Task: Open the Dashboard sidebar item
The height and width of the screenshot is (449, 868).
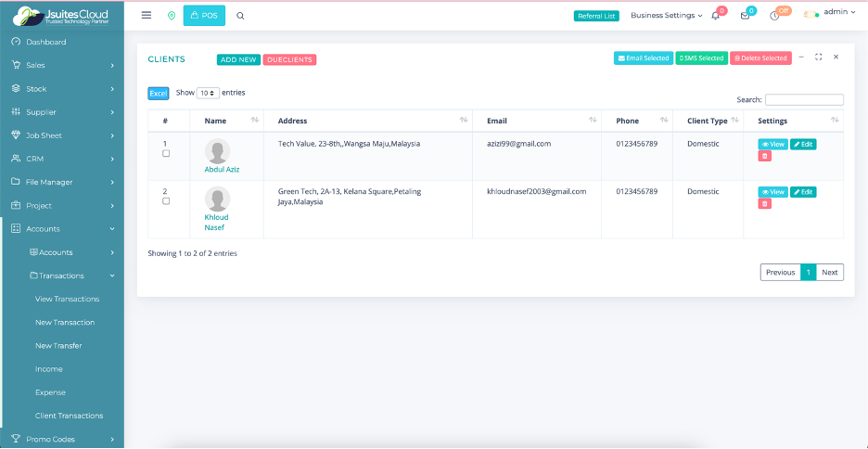Action: (x=45, y=42)
